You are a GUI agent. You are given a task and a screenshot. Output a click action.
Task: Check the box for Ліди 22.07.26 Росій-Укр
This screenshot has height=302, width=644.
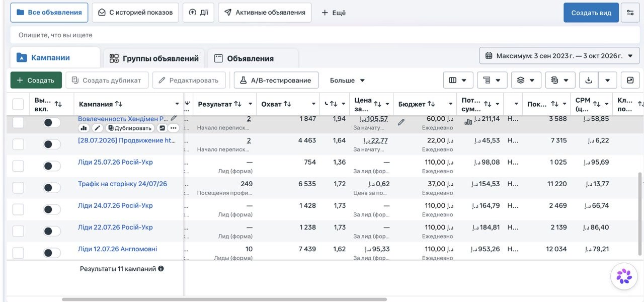18,231
